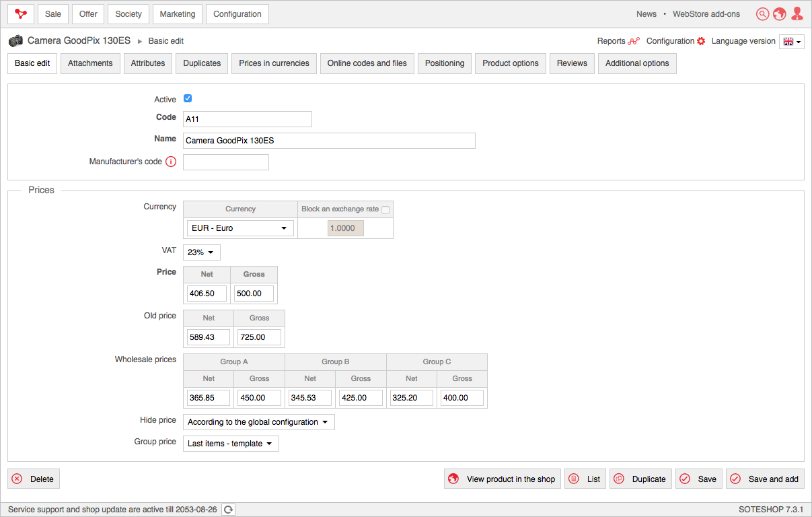Click Group C Gross wholesale price field
Image resolution: width=812 pixels, height=517 pixels.
(x=462, y=398)
